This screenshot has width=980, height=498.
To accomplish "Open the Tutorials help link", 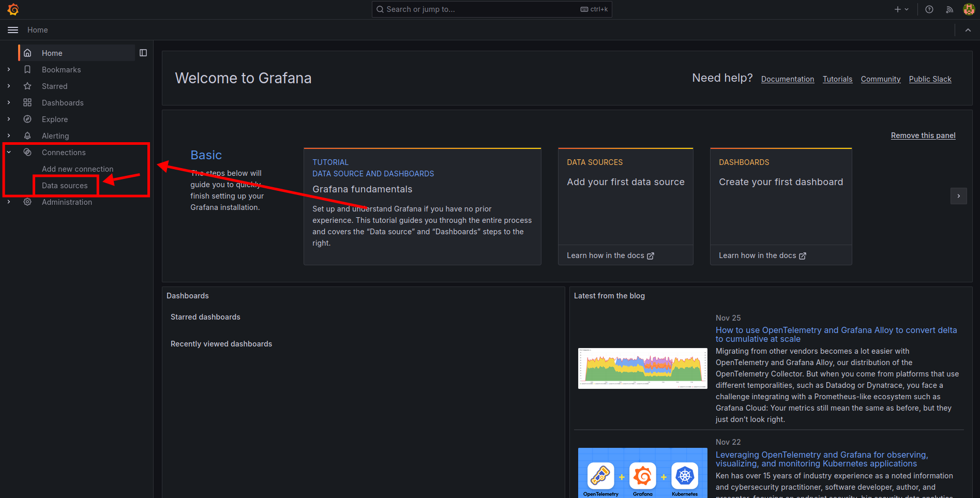I will 838,79.
